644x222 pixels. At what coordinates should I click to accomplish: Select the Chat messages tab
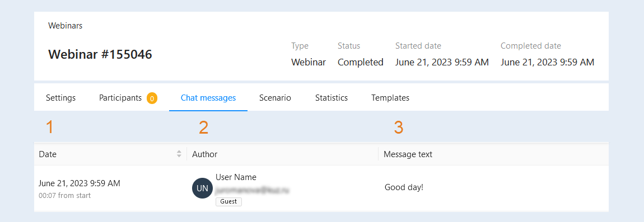pos(208,98)
